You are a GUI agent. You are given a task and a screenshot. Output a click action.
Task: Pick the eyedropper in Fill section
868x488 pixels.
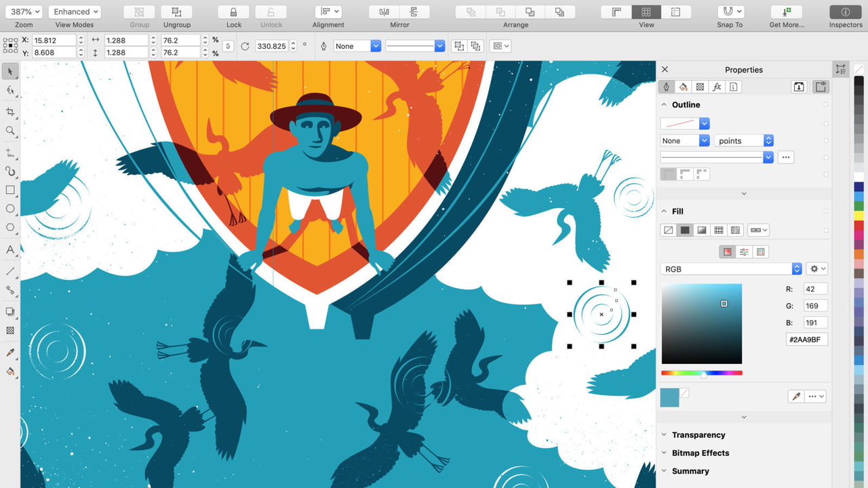(797, 396)
